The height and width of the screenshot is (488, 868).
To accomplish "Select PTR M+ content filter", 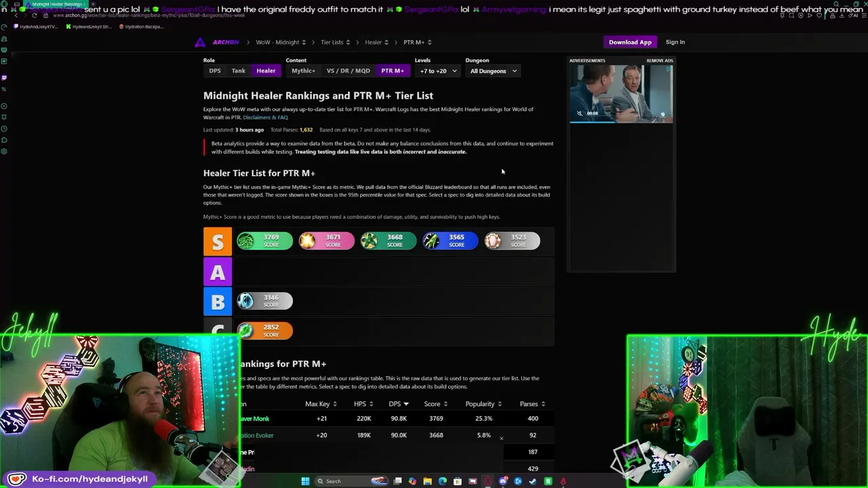I will [393, 70].
